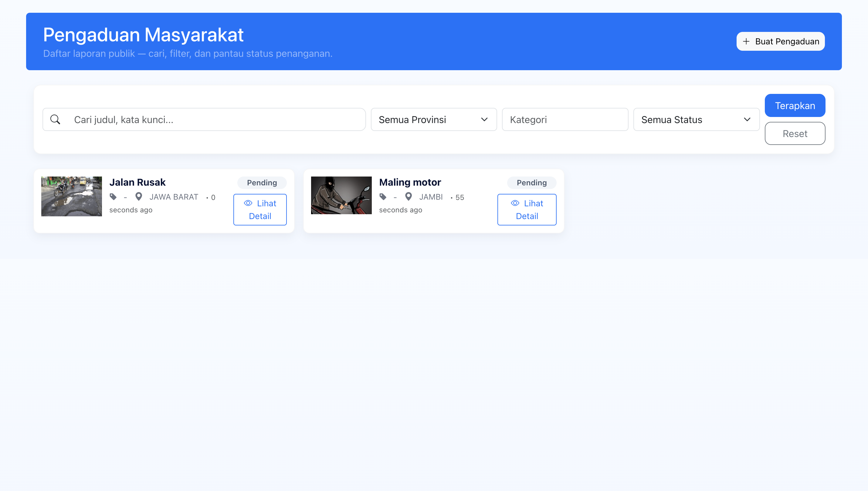Image resolution: width=868 pixels, height=491 pixels.
Task: Click the plus icon in Buat Pengaduan
Action: click(x=746, y=41)
